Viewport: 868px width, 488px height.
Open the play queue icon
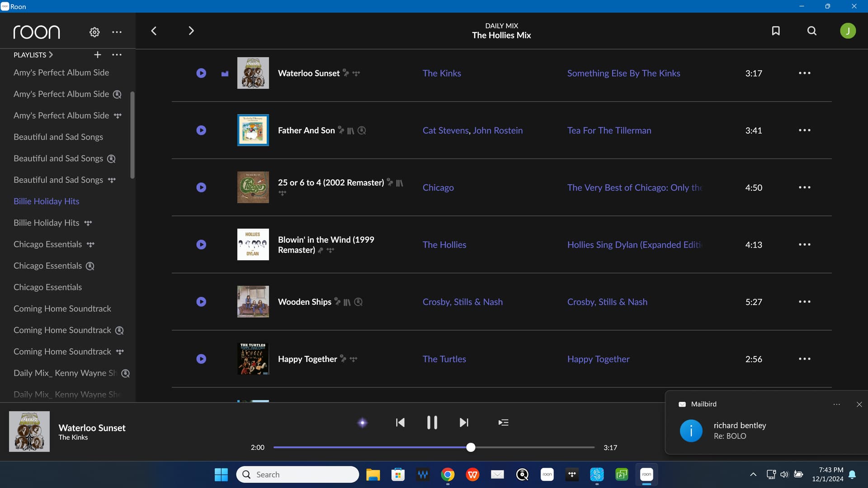click(x=503, y=422)
